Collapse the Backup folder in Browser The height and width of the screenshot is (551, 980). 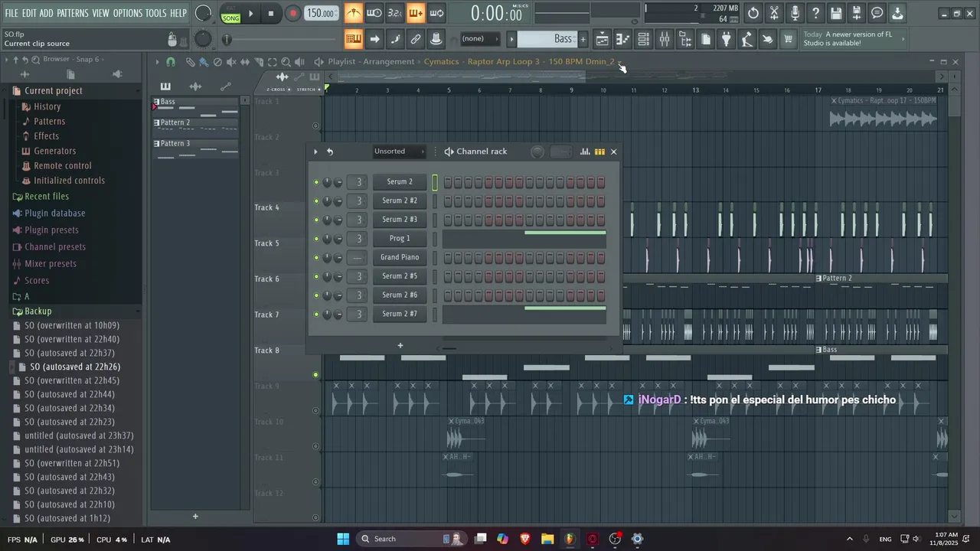[x=38, y=311]
